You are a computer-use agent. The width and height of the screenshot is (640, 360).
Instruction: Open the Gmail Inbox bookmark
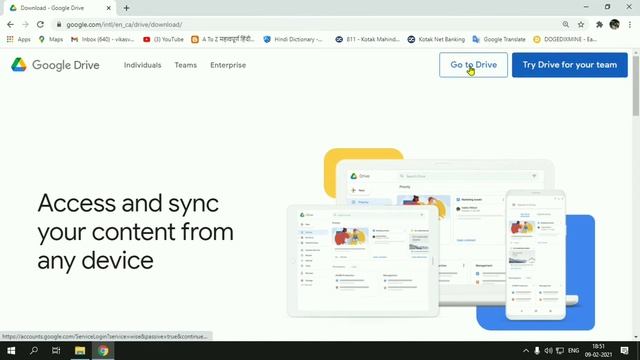pyautogui.click(x=102, y=39)
